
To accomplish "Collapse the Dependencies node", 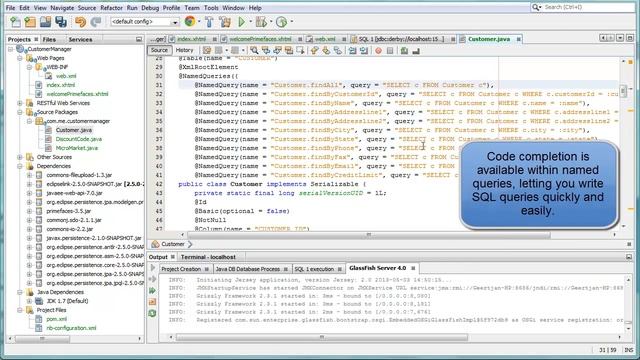I will (20, 166).
